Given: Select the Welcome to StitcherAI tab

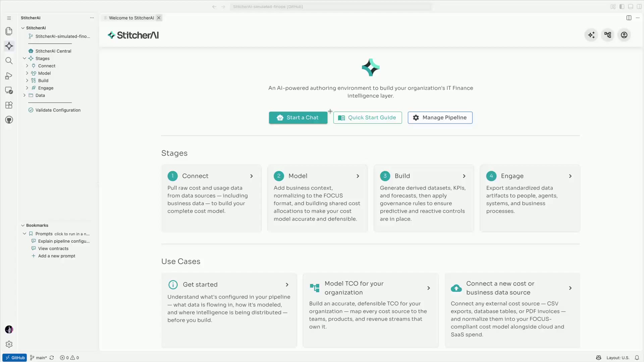Looking at the screenshot, I should point(131,18).
